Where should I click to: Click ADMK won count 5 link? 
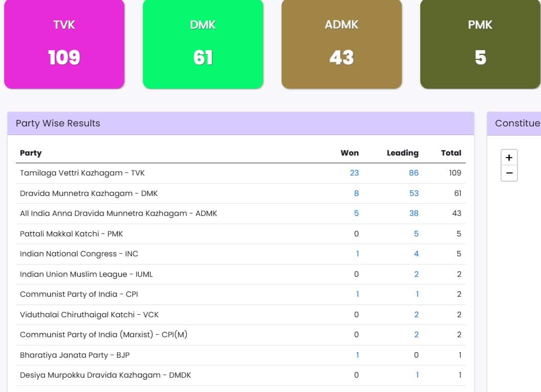356,213
